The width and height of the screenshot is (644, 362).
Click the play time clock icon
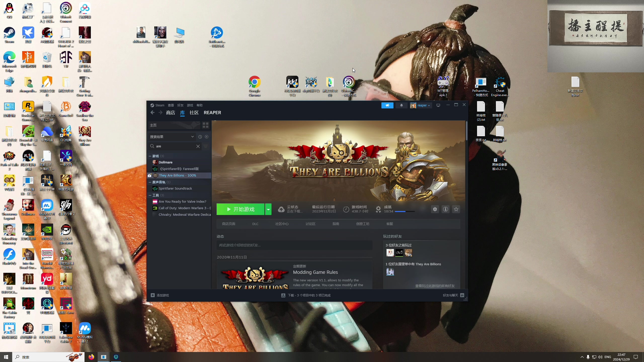(346, 209)
